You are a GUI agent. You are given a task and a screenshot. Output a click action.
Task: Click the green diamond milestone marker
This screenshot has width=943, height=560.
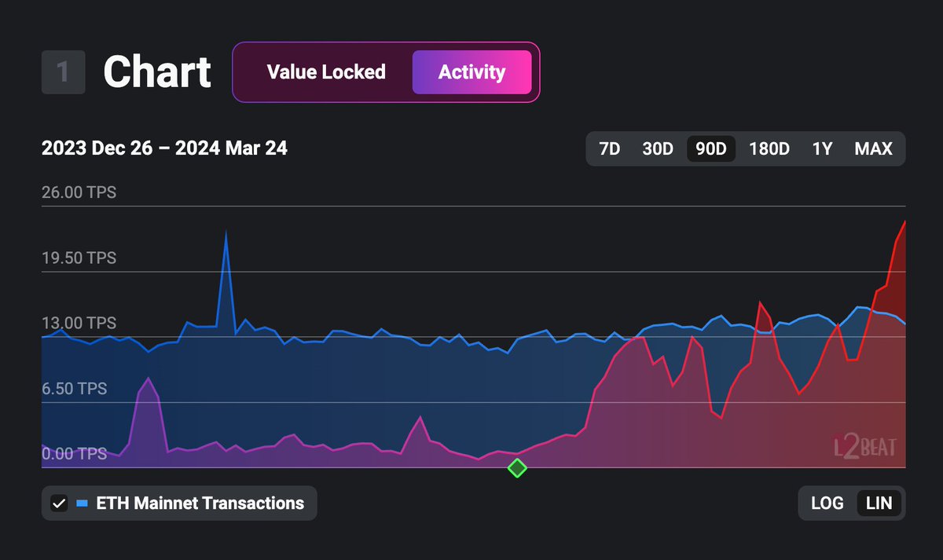(516, 468)
